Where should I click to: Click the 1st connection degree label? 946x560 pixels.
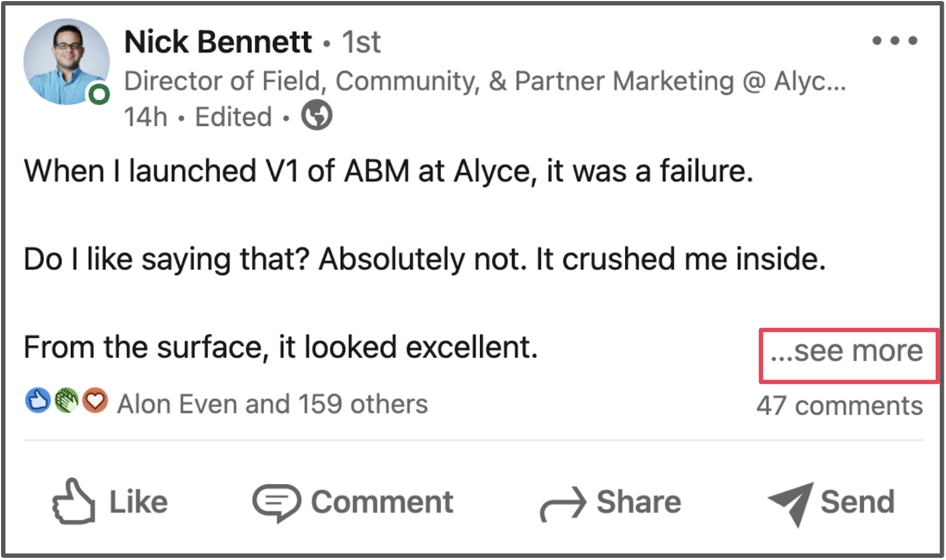coord(361,43)
